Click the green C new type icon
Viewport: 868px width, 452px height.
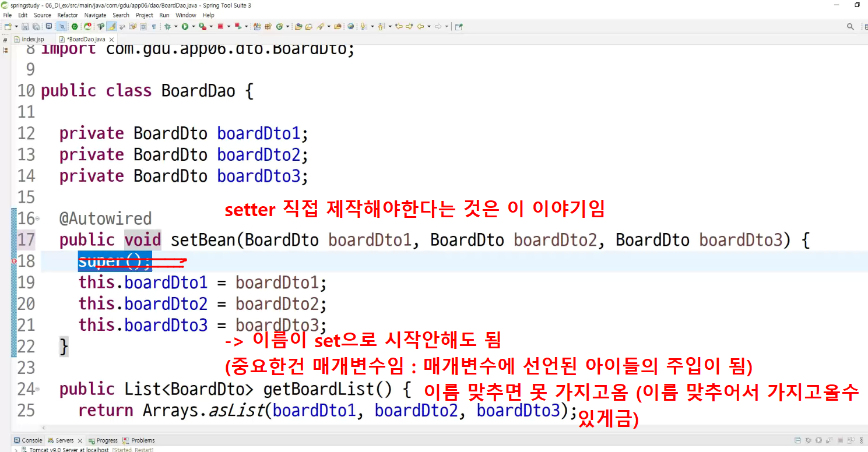pos(279,26)
